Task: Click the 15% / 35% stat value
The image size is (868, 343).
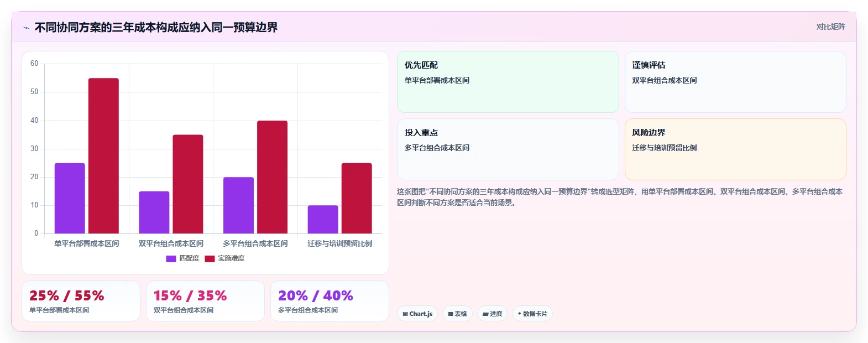Action: pyautogui.click(x=190, y=295)
